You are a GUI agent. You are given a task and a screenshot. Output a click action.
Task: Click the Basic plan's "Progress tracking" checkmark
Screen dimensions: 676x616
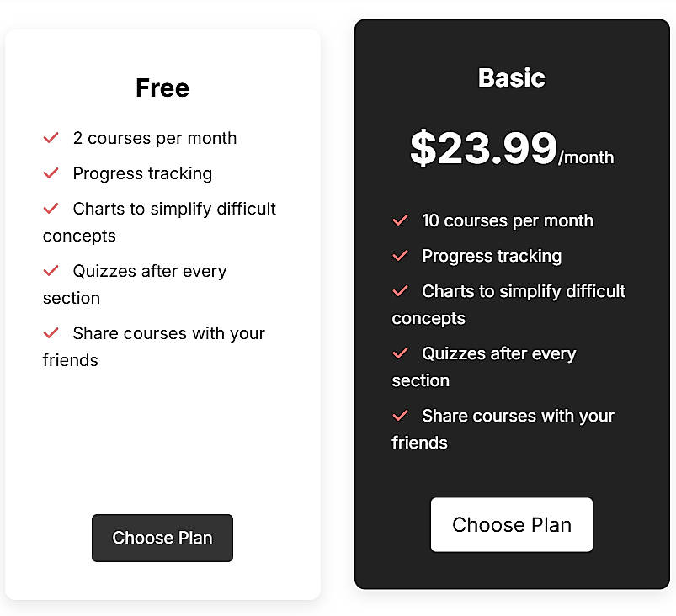pos(400,256)
